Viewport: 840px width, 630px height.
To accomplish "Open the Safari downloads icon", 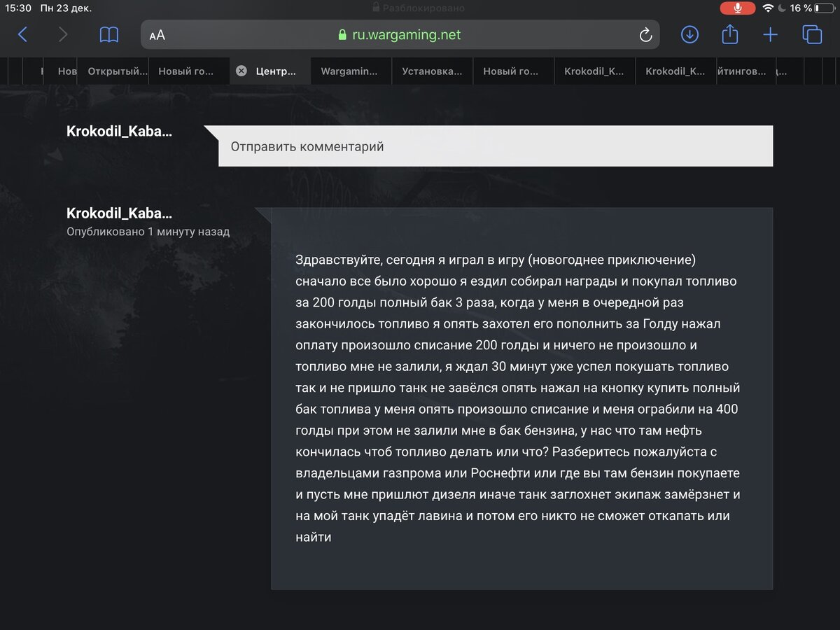I will point(689,34).
